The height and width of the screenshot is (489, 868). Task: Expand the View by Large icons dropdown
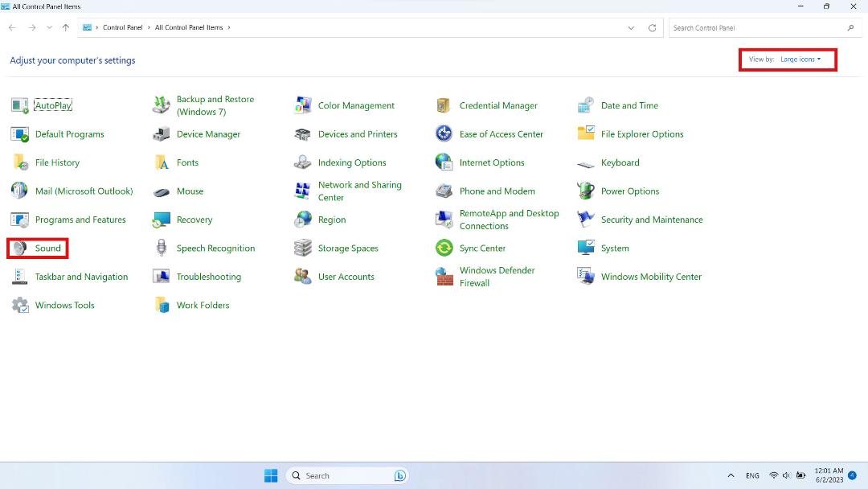click(x=800, y=60)
